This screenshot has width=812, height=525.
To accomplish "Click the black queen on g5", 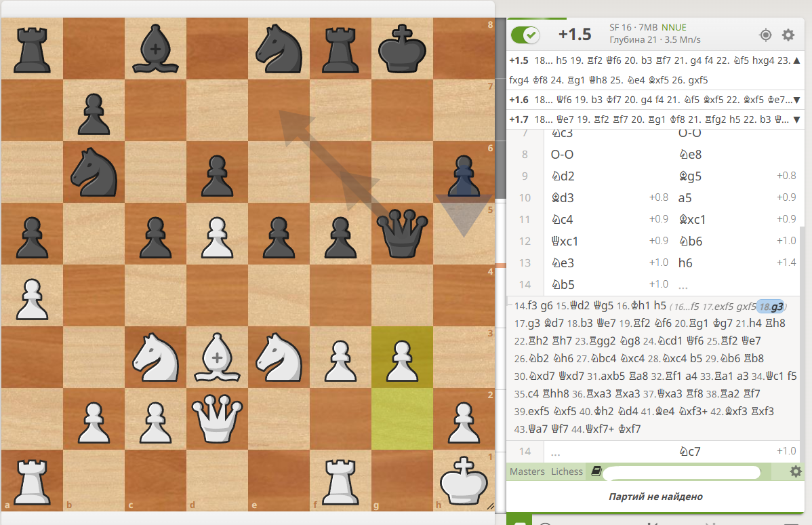I will [402, 234].
